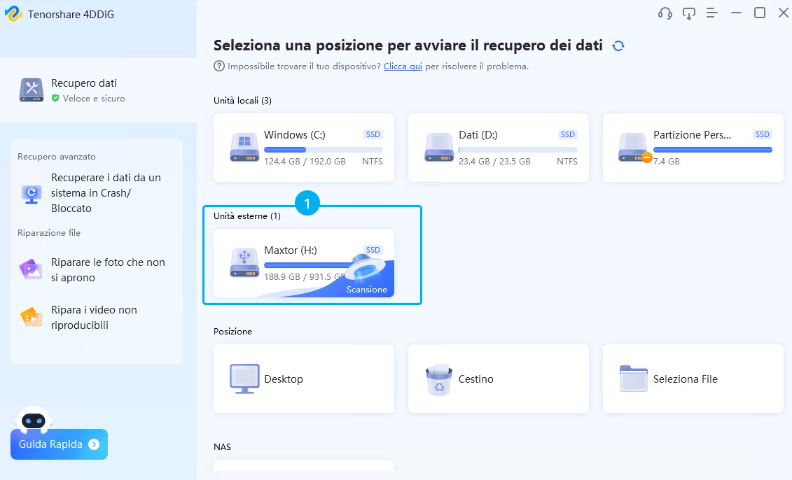Open the Guida Rapida button

pos(59,444)
